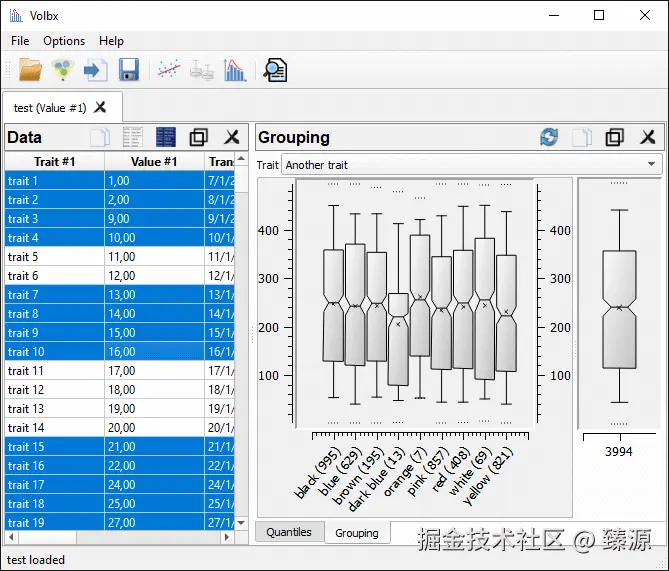669x571 pixels.
Task: Refresh the Grouping plot
Action: [x=549, y=137]
